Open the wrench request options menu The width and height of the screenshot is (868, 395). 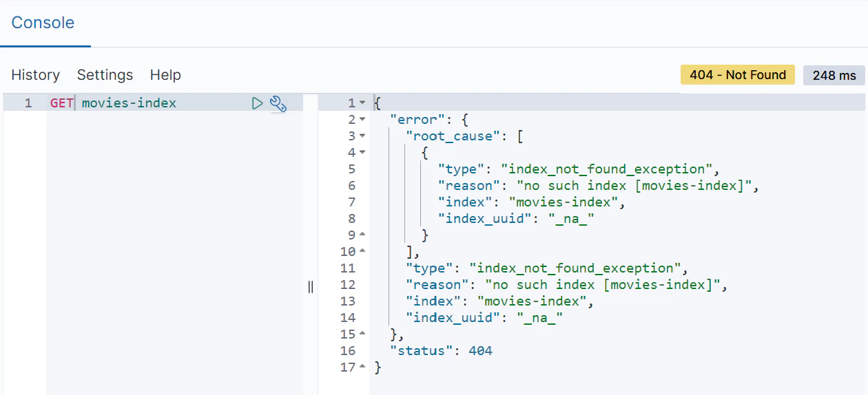tap(278, 103)
